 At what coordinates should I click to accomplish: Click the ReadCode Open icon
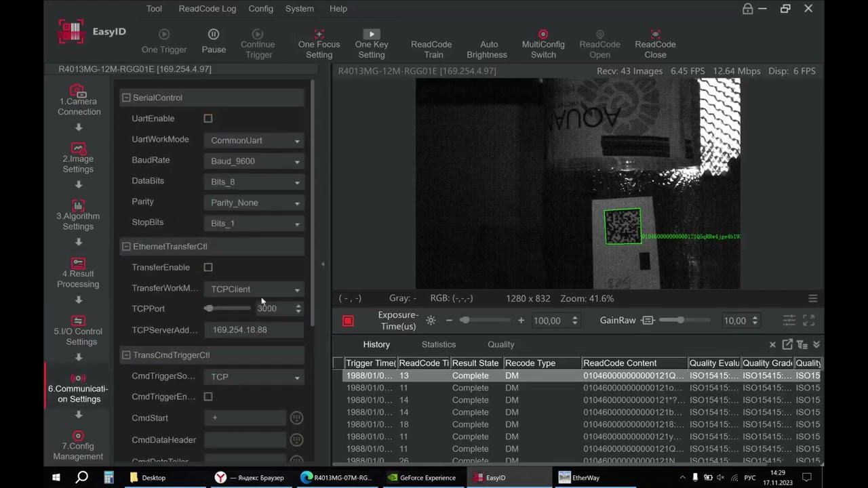click(599, 34)
